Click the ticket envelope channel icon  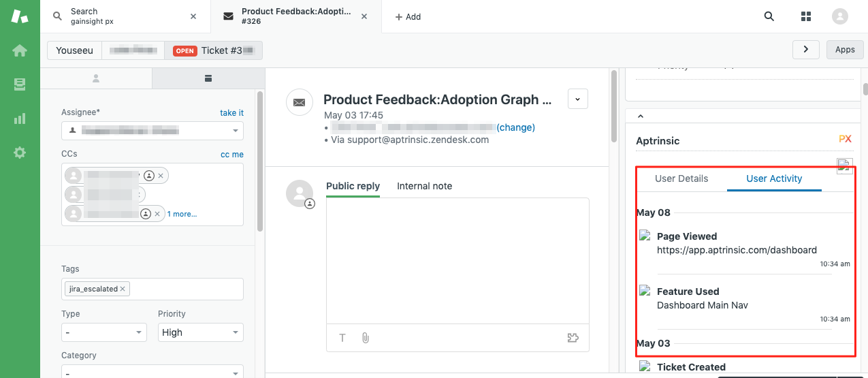click(300, 102)
